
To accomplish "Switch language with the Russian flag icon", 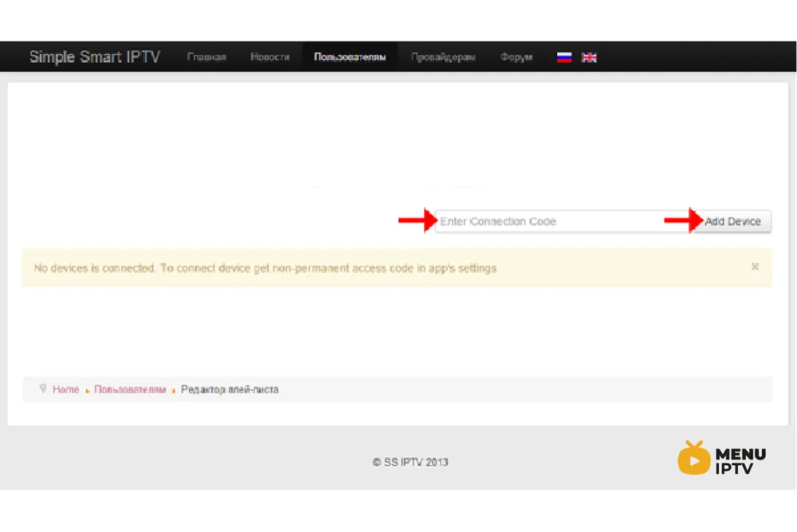I will coord(564,57).
